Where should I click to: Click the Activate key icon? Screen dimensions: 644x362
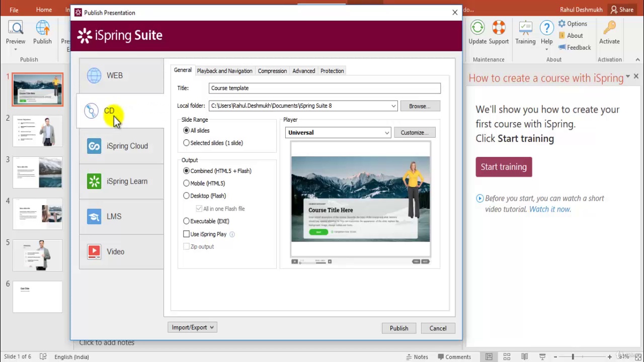click(609, 28)
